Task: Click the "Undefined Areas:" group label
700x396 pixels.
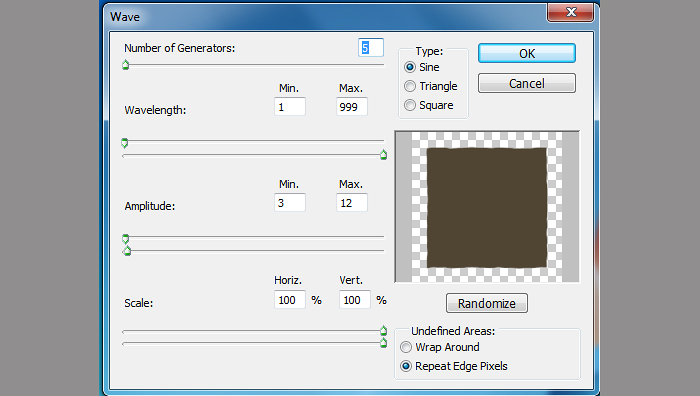Action: click(453, 331)
